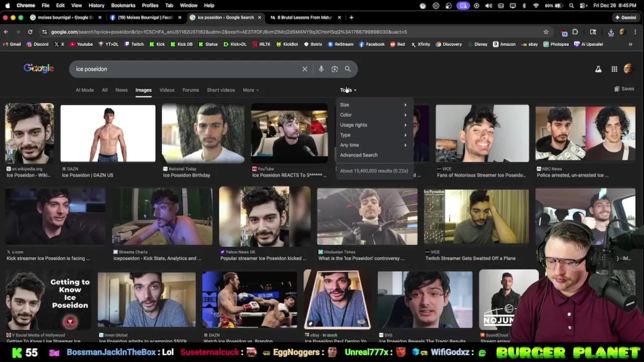Open macOS Spotlight search icon

(x=572, y=6)
